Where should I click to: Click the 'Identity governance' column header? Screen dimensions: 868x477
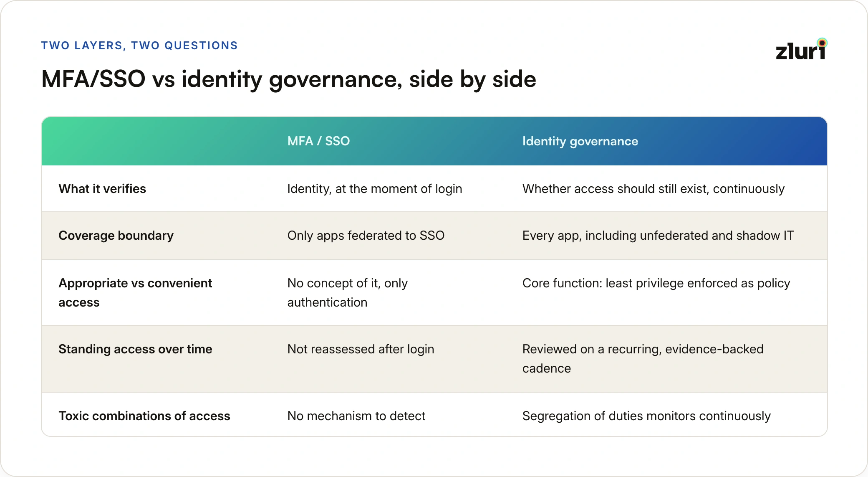pos(580,141)
